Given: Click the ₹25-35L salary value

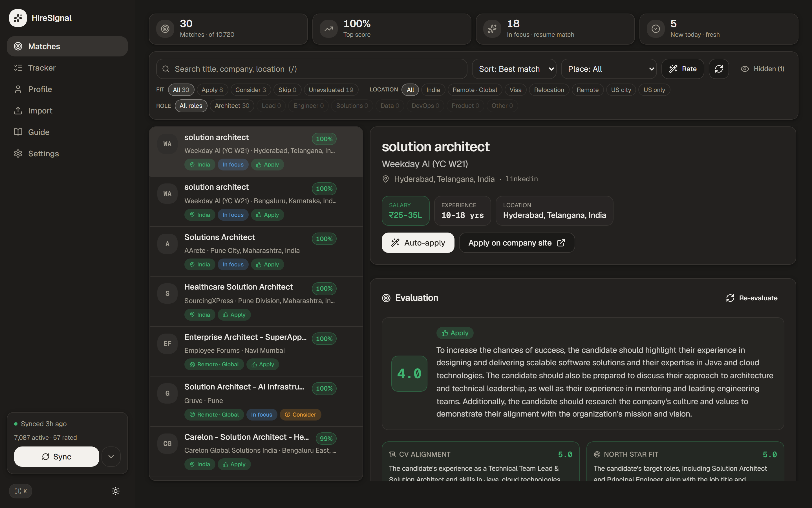Looking at the screenshot, I should click(x=405, y=215).
